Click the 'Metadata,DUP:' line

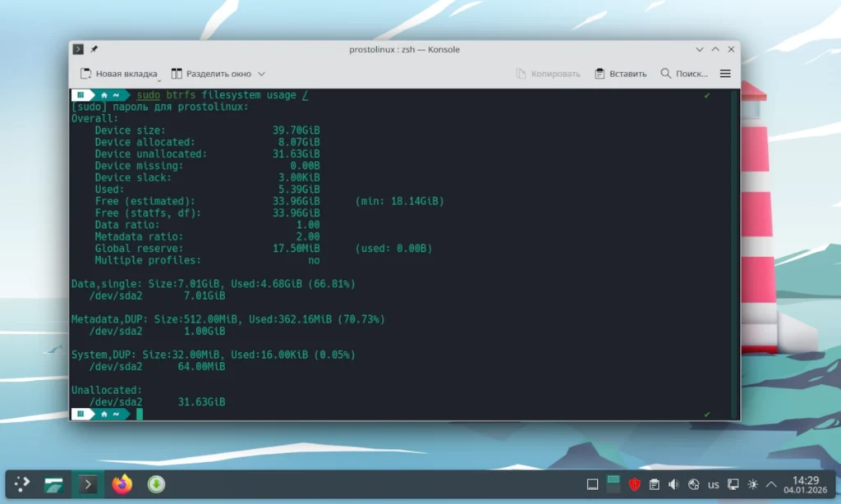(x=228, y=319)
